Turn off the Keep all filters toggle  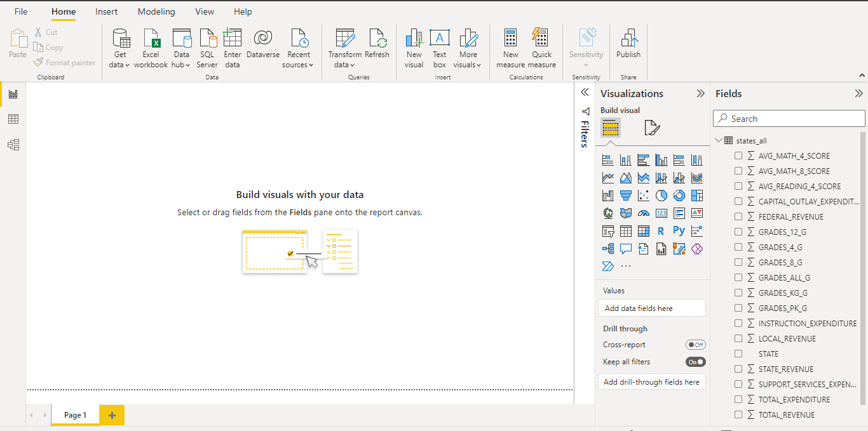(695, 361)
